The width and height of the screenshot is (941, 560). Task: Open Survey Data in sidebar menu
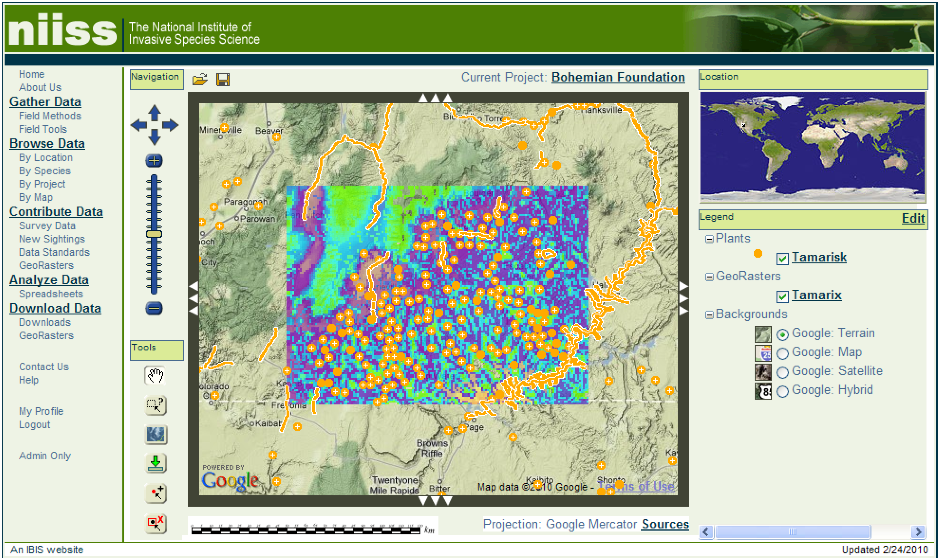click(x=47, y=226)
